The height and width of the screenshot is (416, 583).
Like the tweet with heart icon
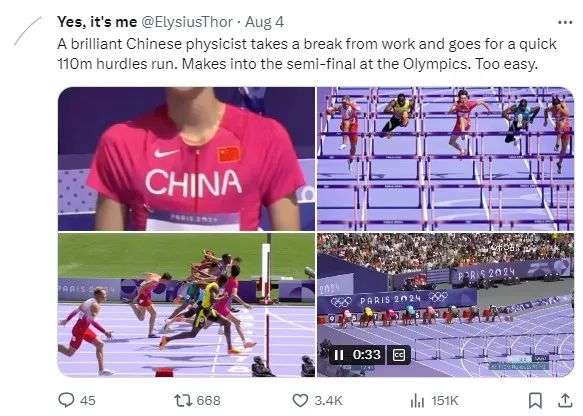point(300,400)
